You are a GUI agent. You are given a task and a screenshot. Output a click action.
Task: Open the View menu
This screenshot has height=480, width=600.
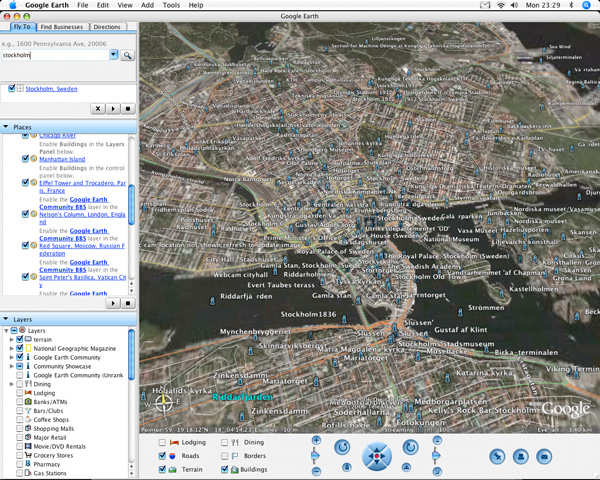(x=125, y=5)
